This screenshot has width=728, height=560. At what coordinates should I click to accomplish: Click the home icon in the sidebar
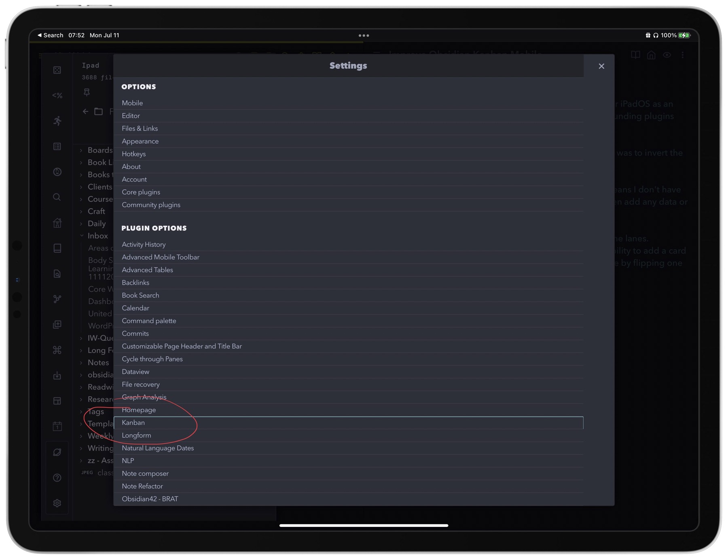(x=57, y=223)
